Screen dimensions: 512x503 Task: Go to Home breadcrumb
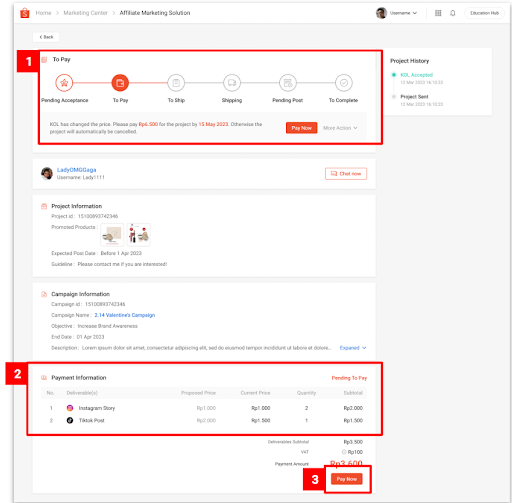pos(43,13)
